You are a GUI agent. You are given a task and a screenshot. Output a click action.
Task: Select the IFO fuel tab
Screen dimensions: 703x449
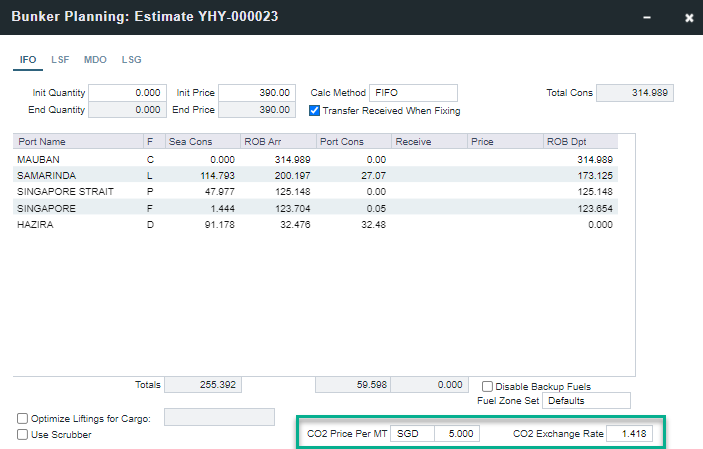coord(28,60)
